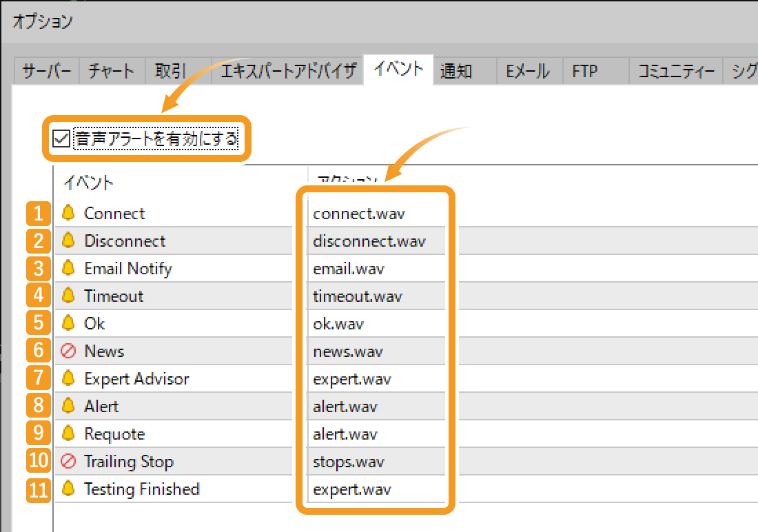Click the bell icon next to Disconnect
758x532 pixels.
pos(69,241)
